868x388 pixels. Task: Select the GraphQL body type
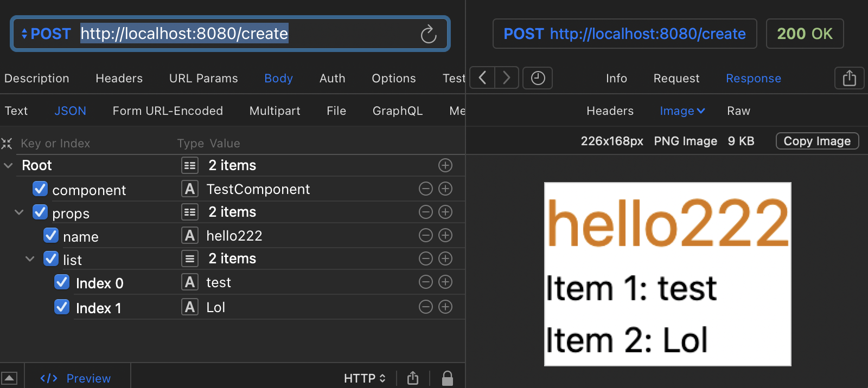click(x=398, y=111)
